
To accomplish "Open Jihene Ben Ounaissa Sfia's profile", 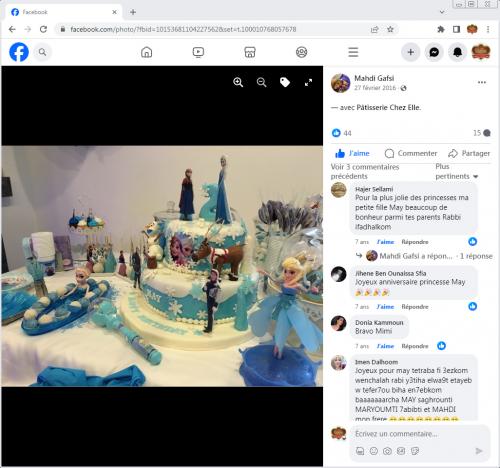I will click(391, 273).
